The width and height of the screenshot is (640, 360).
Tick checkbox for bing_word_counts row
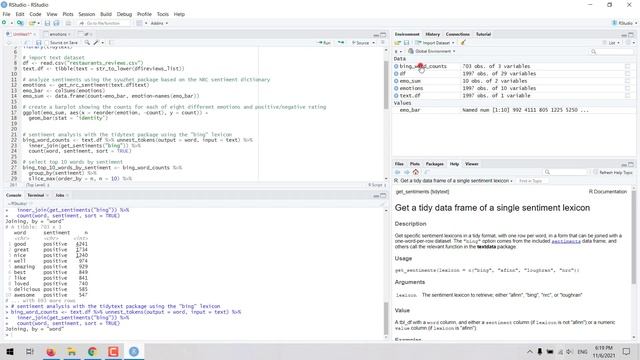(x=628, y=66)
